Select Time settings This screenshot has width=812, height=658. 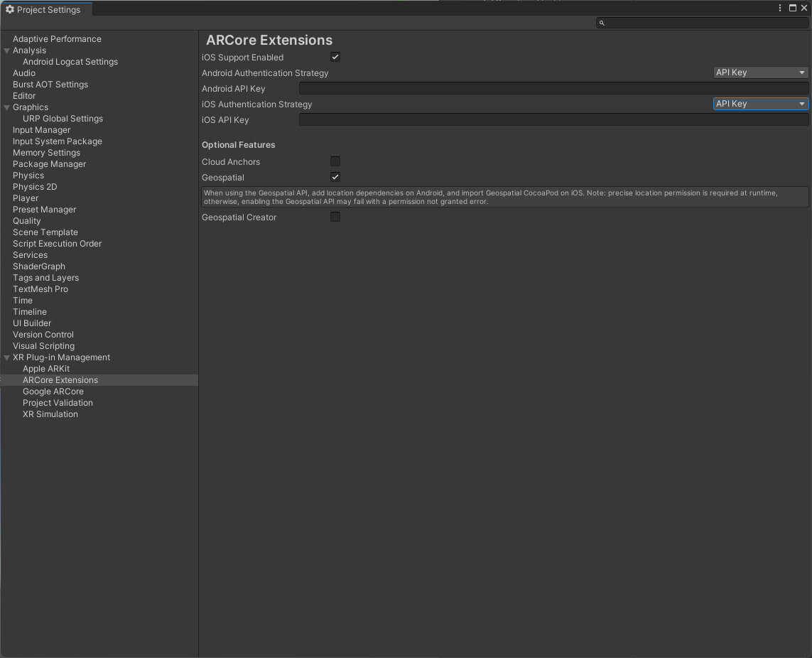coord(23,301)
